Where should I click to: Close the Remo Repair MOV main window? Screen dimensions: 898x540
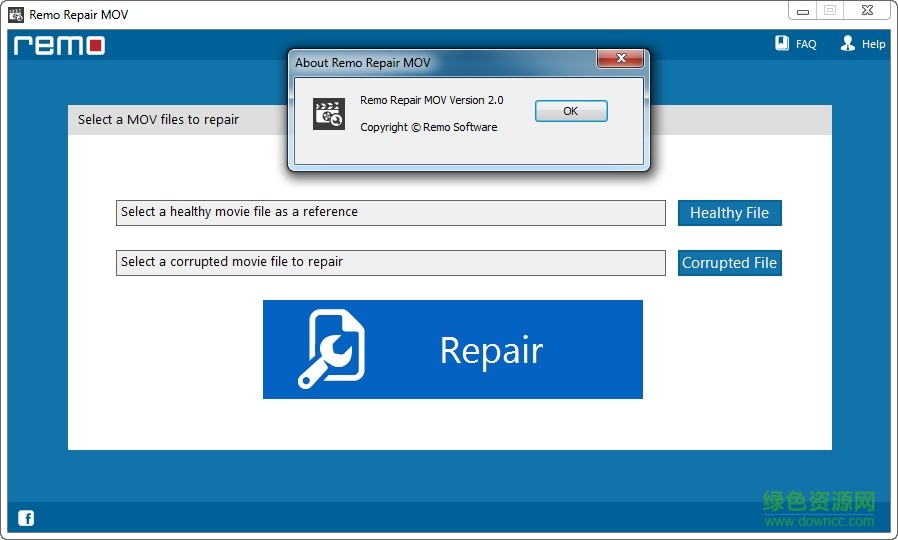[868, 10]
